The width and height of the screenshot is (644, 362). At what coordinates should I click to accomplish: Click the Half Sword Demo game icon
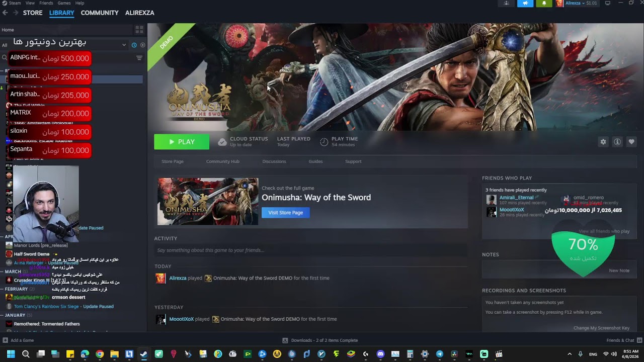(9, 254)
